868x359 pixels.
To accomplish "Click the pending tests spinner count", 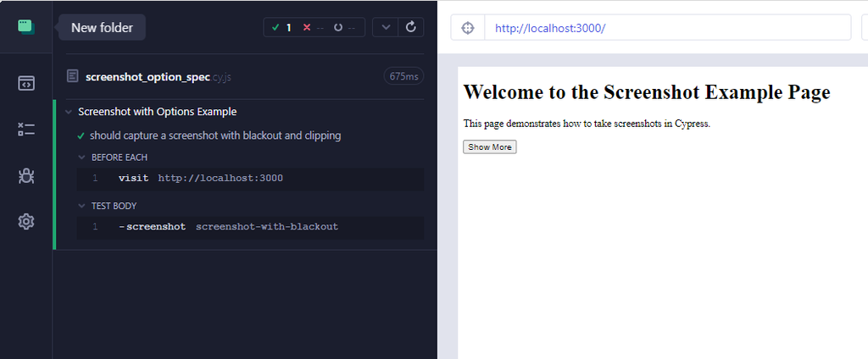I will click(x=344, y=28).
